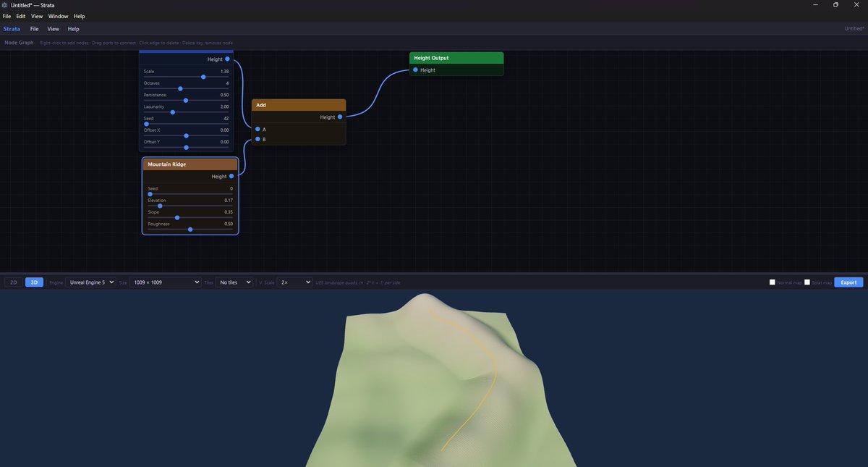The height and width of the screenshot is (467, 868).
Task: Click the Height Output node's Height input port
Action: point(415,70)
